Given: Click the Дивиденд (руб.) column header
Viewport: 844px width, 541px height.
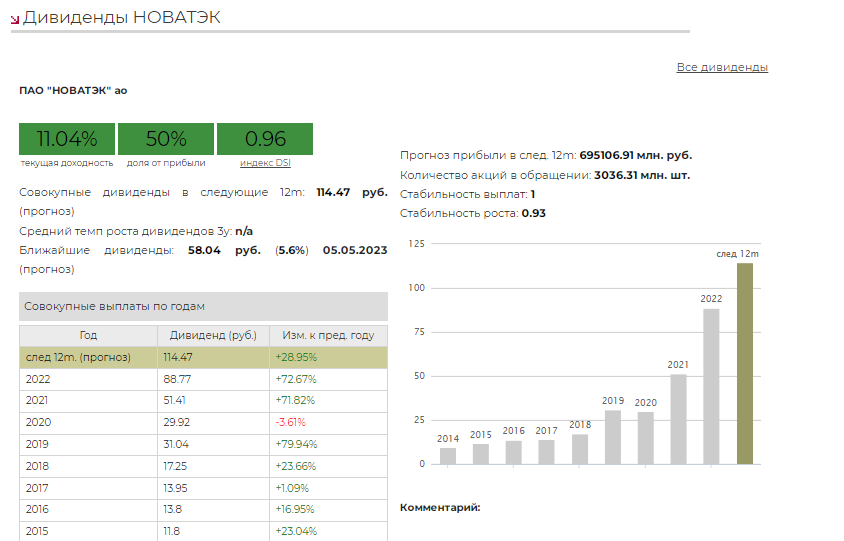Looking at the screenshot, I should 213,335.
